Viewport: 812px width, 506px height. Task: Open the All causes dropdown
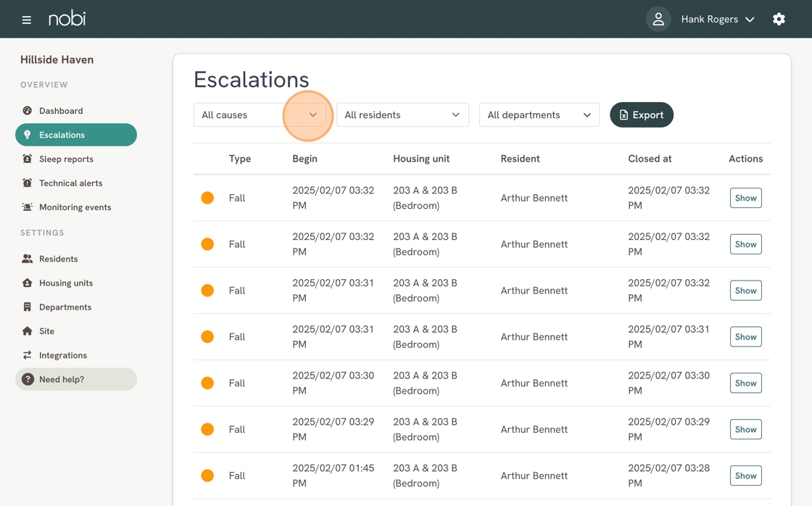pyautogui.click(x=260, y=115)
